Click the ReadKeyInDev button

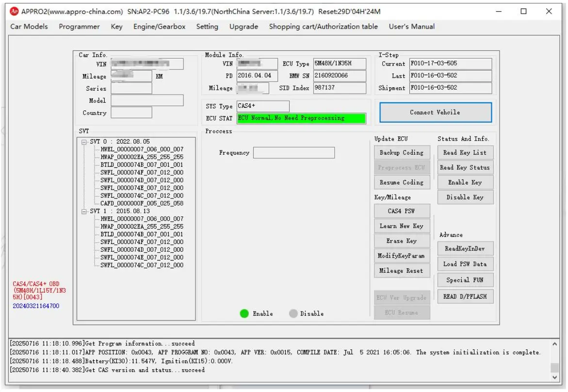point(465,248)
